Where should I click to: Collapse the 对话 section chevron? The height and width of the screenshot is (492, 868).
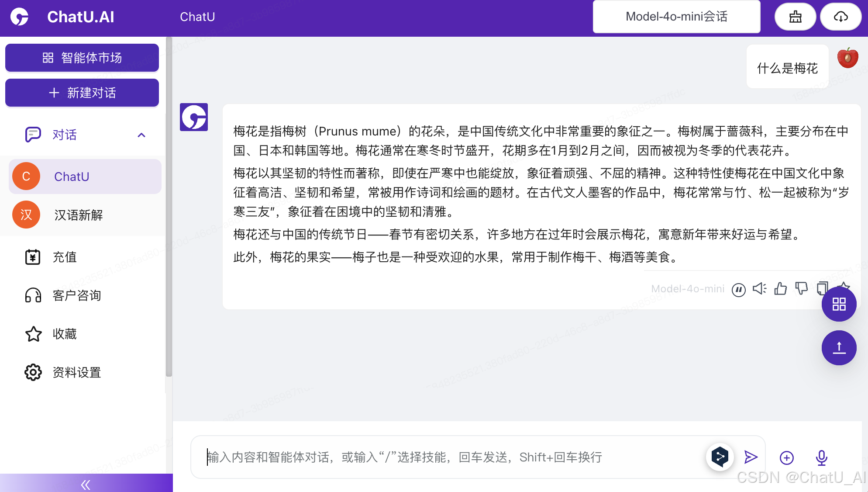(x=141, y=135)
